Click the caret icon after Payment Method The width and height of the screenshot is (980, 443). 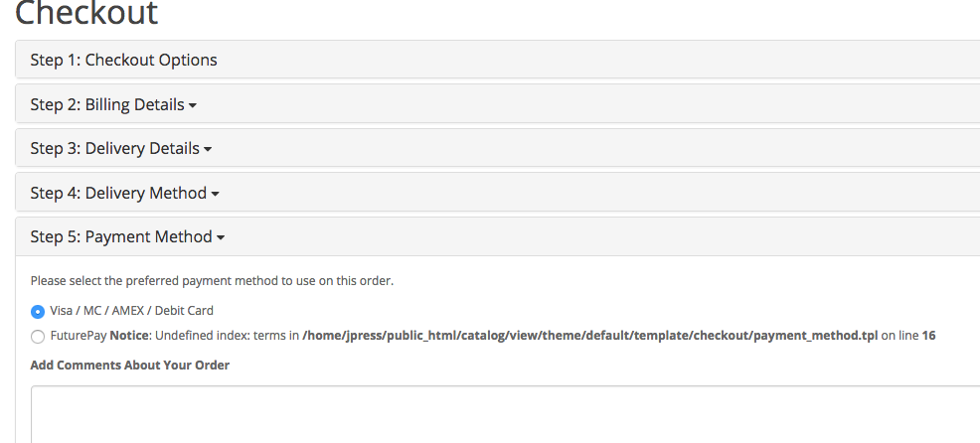point(221,238)
